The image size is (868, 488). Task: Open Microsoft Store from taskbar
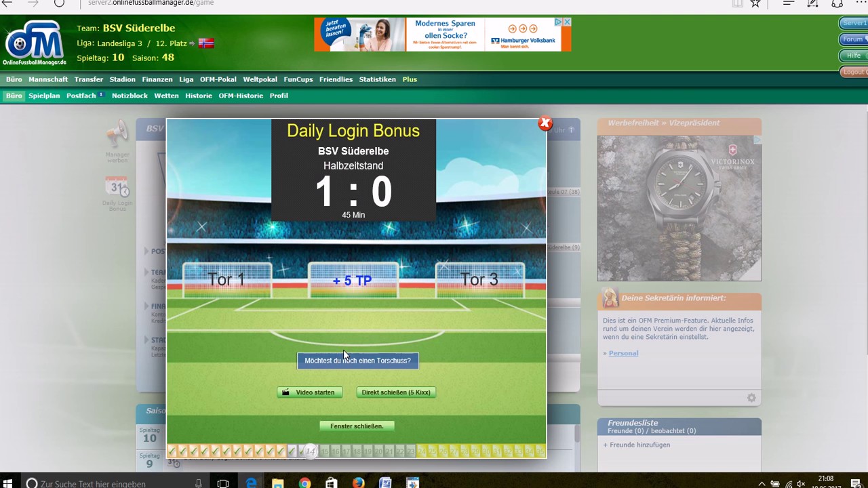tap(331, 483)
